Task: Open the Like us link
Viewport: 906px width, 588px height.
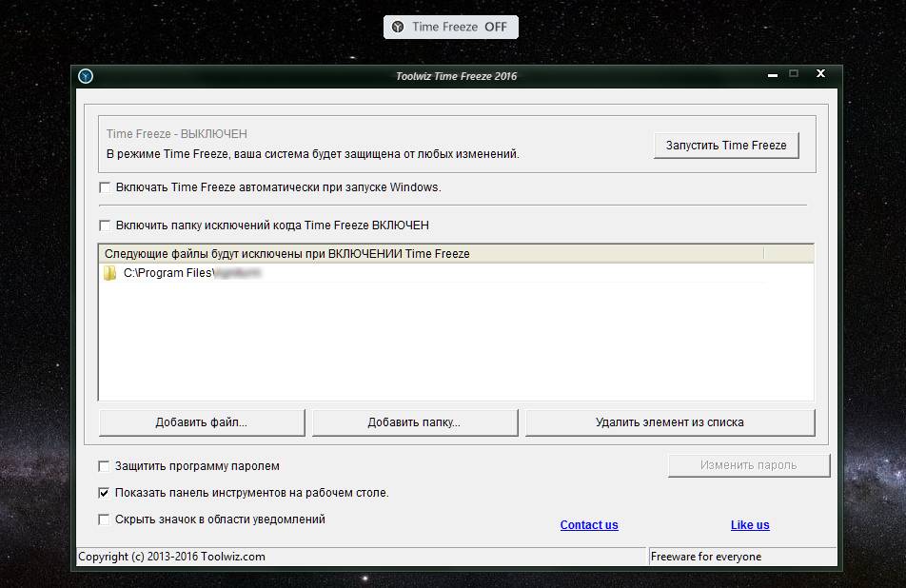Action: click(750, 525)
